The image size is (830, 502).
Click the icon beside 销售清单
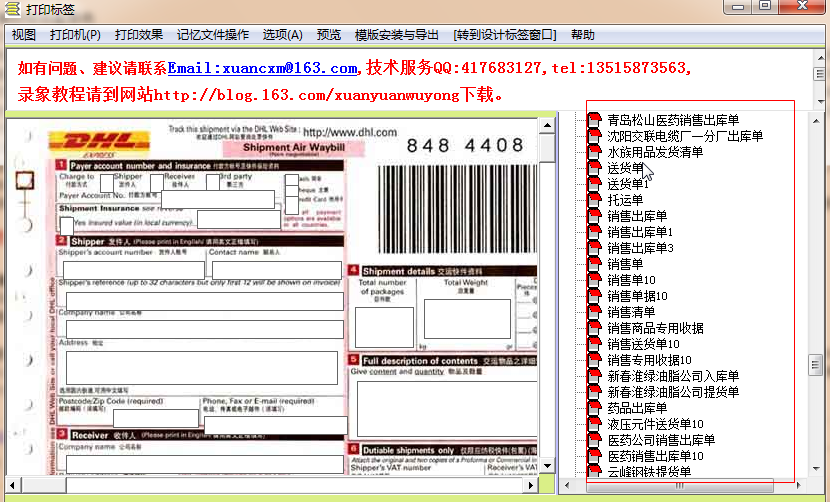[594, 312]
